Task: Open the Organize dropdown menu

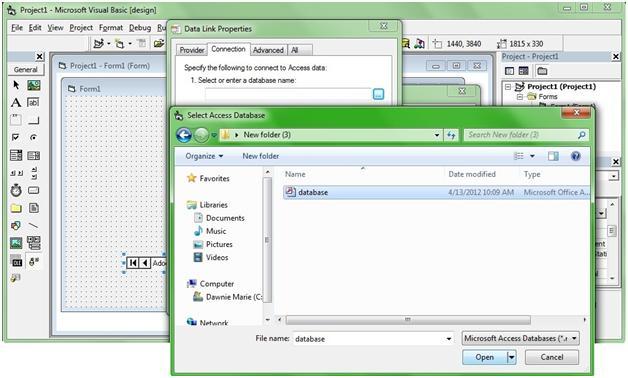Action: tap(204, 156)
